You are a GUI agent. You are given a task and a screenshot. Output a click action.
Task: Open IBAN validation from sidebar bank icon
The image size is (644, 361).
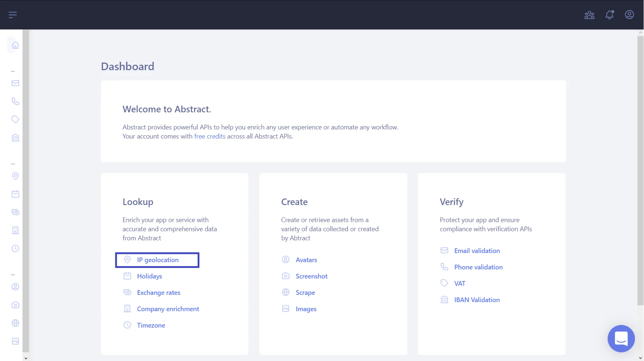tap(15, 138)
